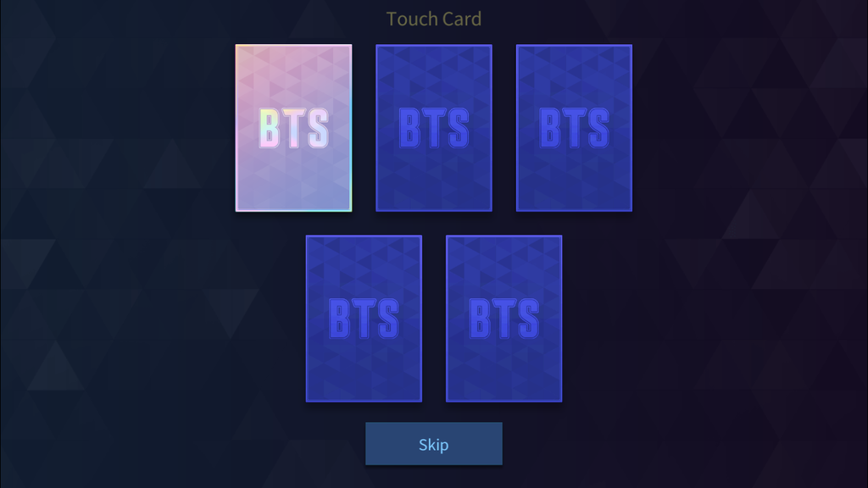
Task: Tap BTS logo on the bottom-left card
Action: 364,319
